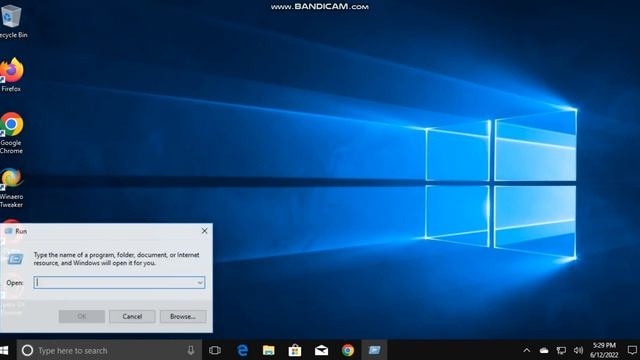Open File Explorer from the taskbar
The image size is (640, 360).
pyautogui.click(x=269, y=350)
